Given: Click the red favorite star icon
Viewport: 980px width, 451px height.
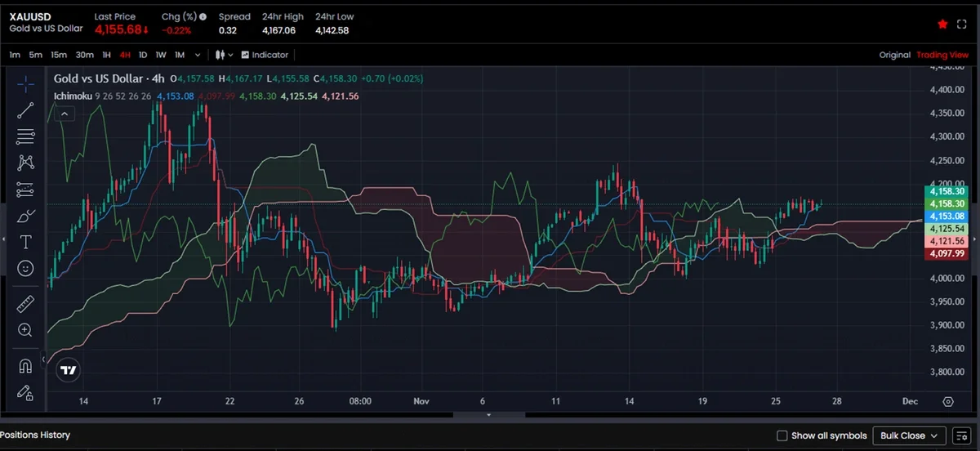Looking at the screenshot, I should [x=942, y=25].
